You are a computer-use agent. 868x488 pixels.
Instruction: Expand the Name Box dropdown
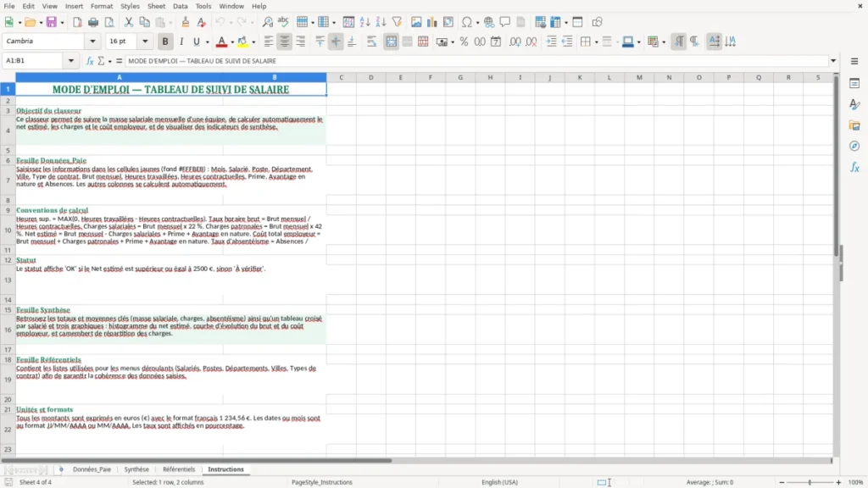point(71,61)
